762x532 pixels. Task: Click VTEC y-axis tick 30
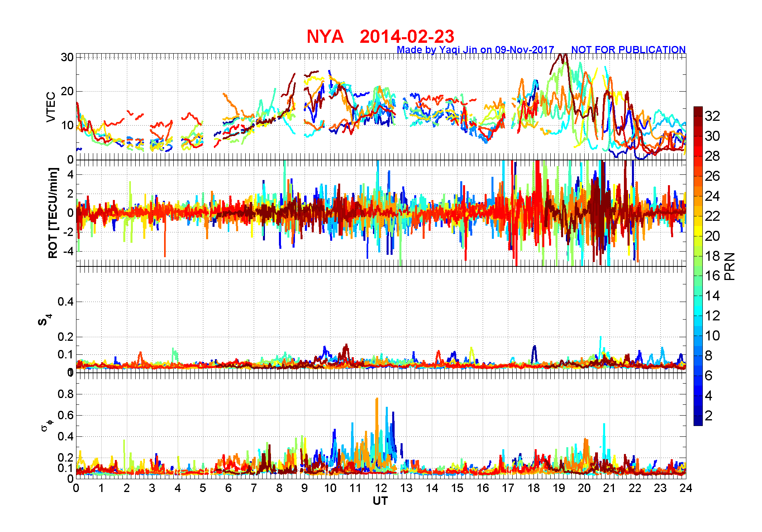click(x=67, y=57)
